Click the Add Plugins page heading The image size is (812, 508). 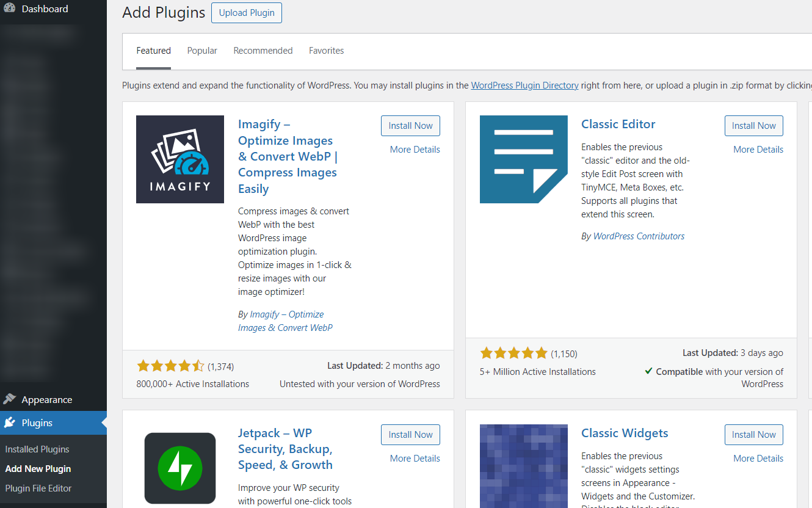pyautogui.click(x=164, y=13)
